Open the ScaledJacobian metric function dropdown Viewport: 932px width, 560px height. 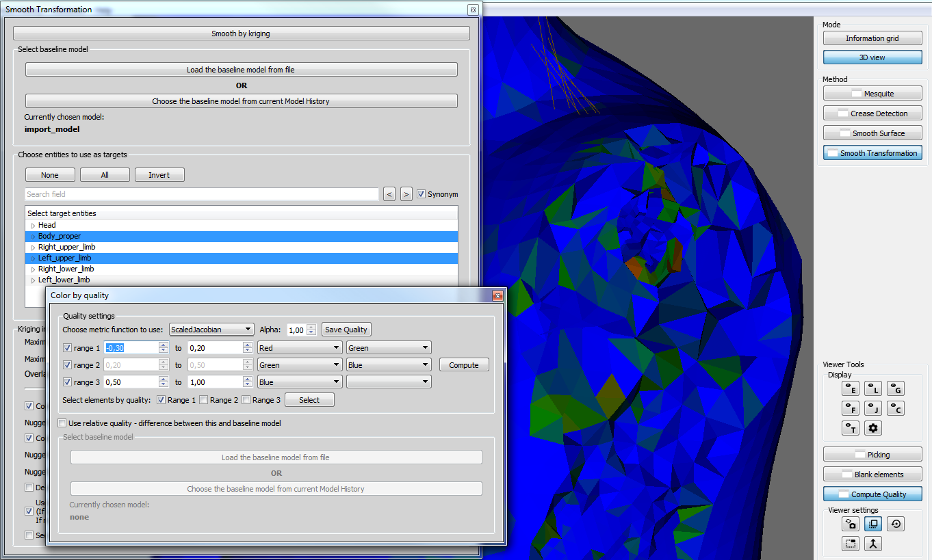211,330
